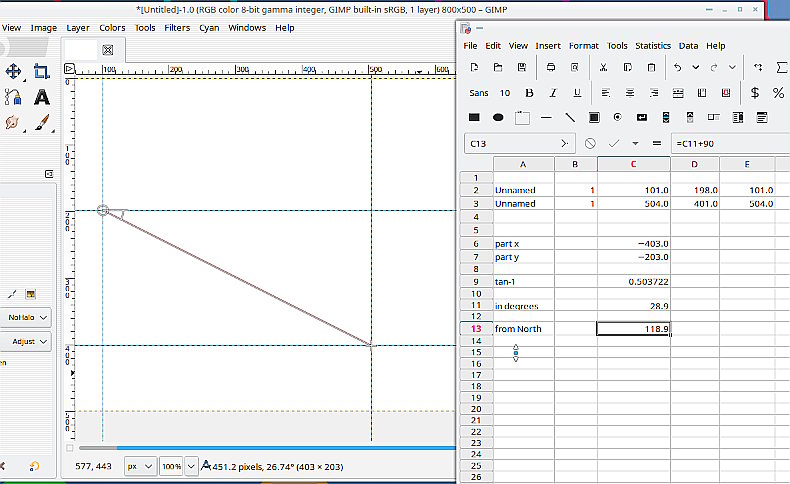Choose the Text tool
Image resolution: width=790 pixels, height=484 pixels.
click(42, 97)
